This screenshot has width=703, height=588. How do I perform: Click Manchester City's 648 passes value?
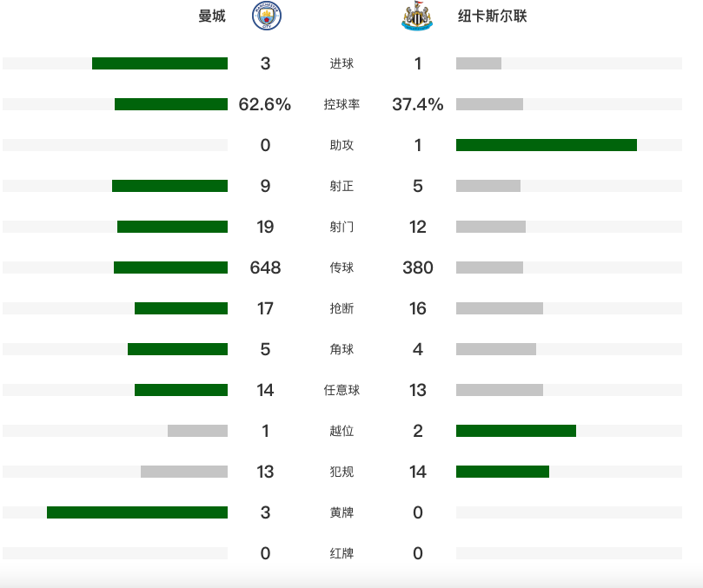tap(265, 268)
